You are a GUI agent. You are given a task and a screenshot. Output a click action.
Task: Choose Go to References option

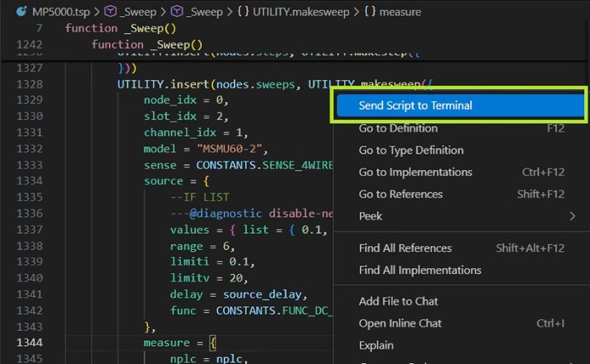point(400,194)
